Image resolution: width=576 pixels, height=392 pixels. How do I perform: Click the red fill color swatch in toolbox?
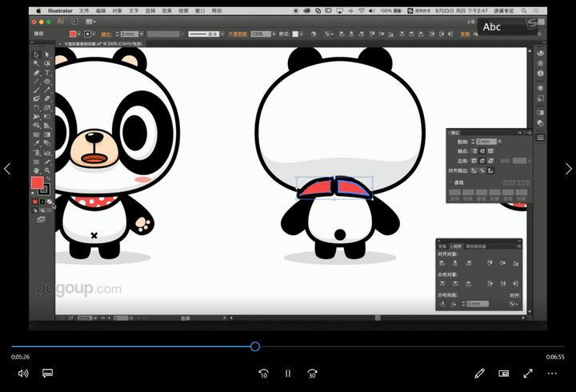tap(37, 183)
